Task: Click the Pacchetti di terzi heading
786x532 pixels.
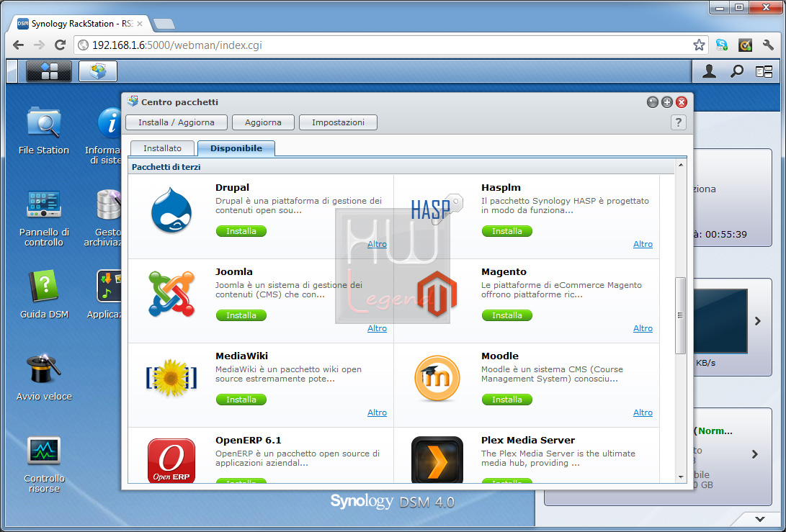Action: click(x=166, y=167)
